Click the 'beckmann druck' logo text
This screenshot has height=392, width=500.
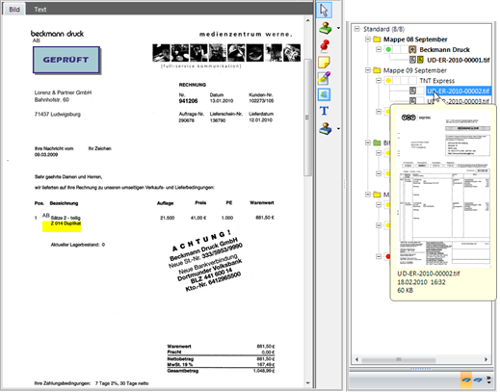click(x=57, y=34)
